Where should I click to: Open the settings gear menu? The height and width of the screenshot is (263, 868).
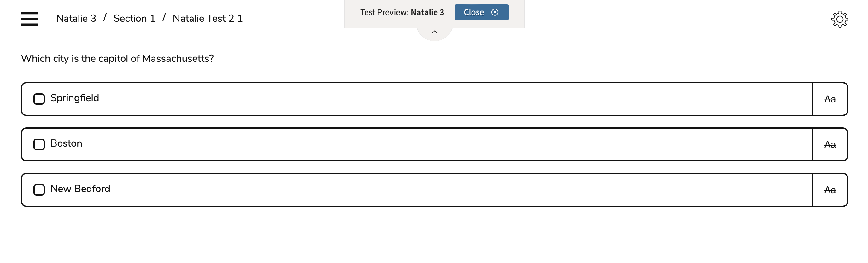tap(839, 19)
